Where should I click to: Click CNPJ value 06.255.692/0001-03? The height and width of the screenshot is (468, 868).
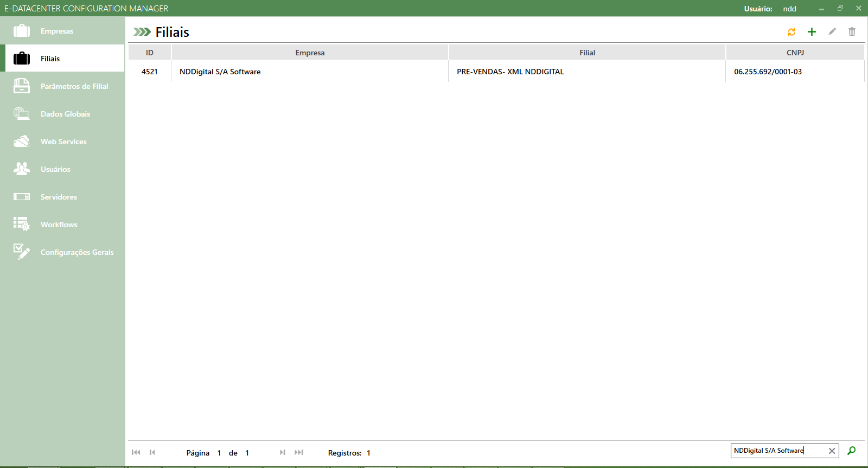795,72
